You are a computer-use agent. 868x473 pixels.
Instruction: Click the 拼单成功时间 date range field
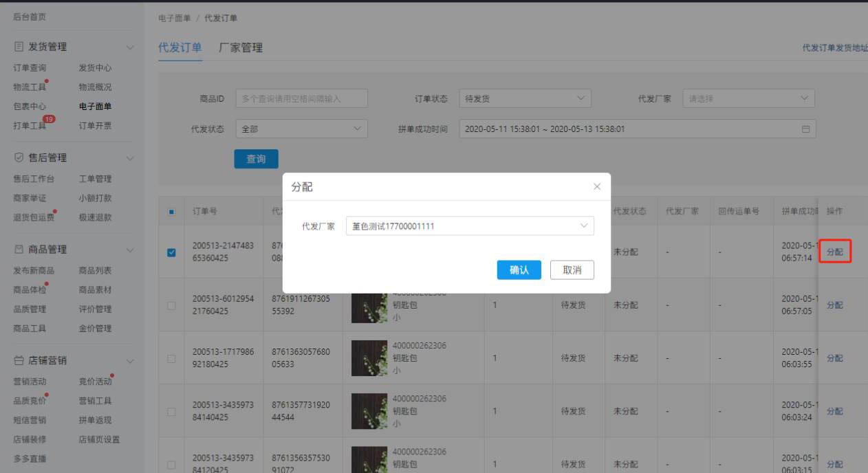(x=638, y=129)
